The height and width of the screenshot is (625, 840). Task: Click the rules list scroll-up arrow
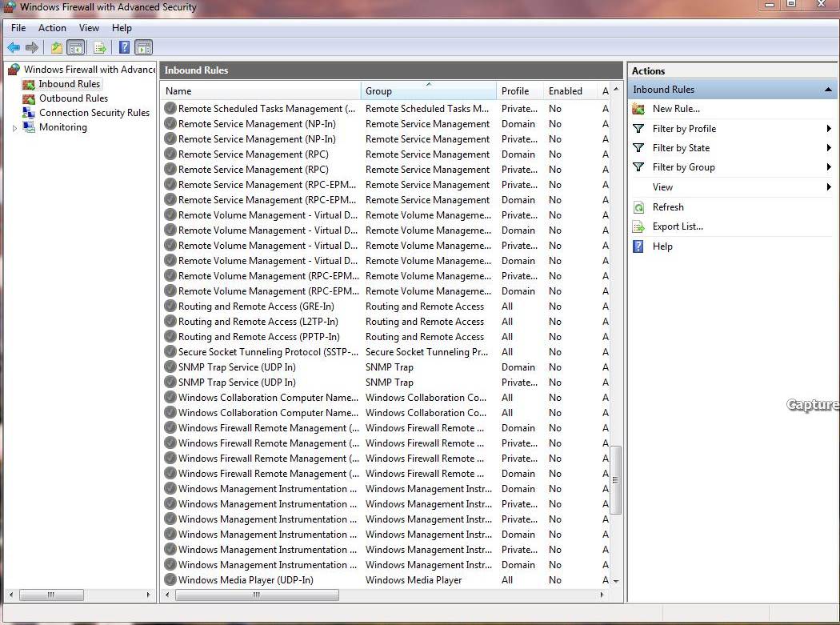pos(615,89)
